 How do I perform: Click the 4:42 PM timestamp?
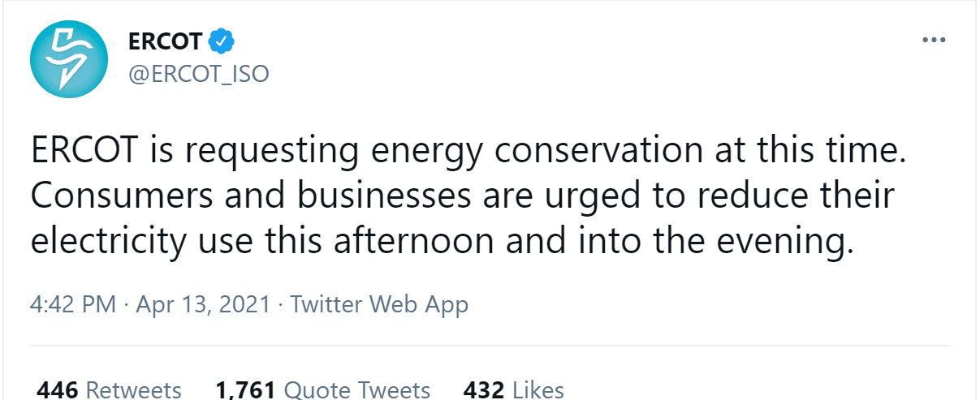point(74,305)
